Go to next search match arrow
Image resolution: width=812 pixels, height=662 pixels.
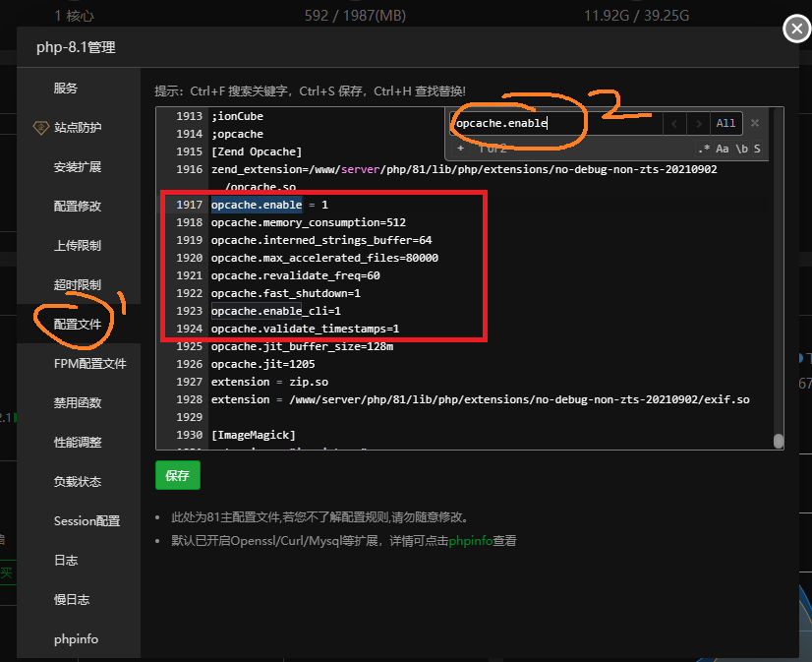click(x=699, y=123)
